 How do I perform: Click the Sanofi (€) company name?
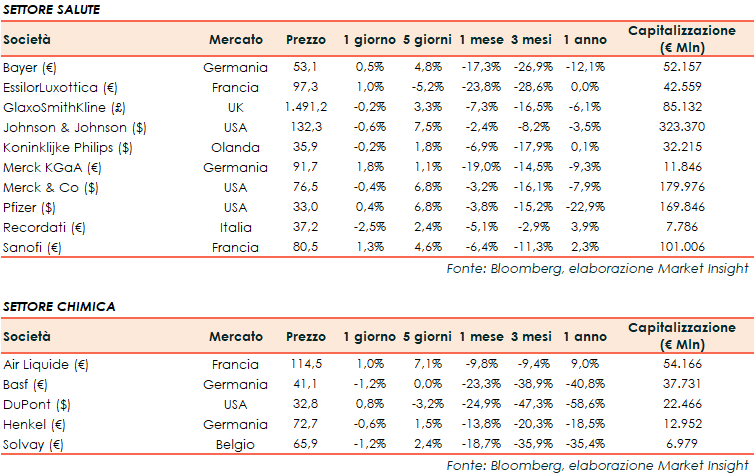coord(32,247)
